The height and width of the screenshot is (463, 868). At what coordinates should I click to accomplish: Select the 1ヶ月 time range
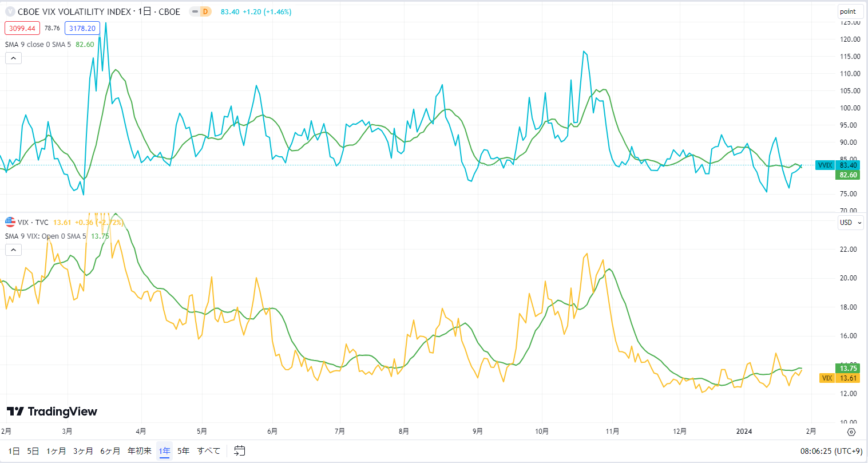click(56, 451)
